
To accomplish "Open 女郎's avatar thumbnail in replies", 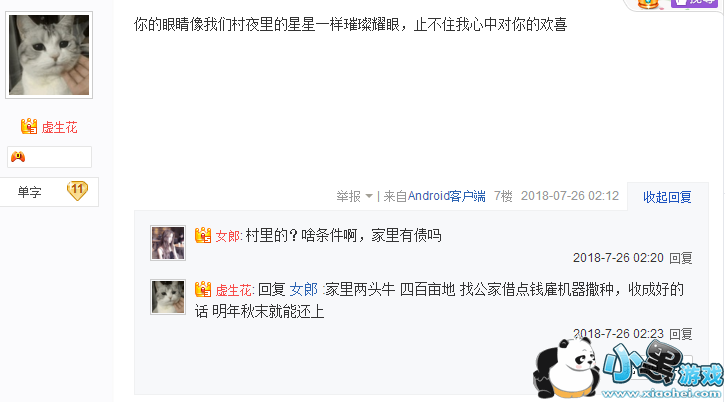I will 168,243.
